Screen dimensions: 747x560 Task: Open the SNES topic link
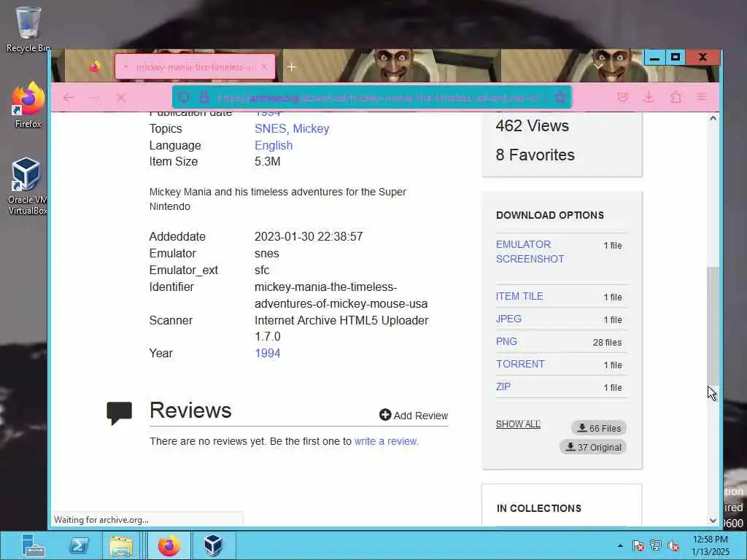click(270, 128)
